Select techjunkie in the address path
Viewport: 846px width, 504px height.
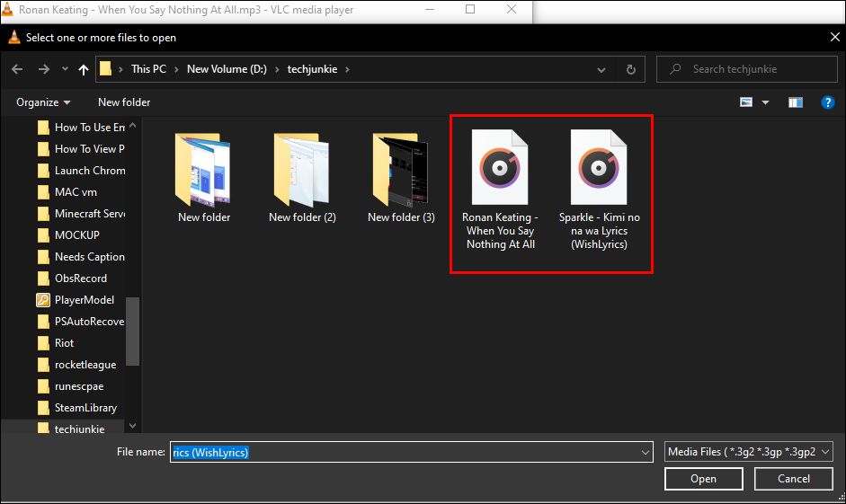[312, 69]
